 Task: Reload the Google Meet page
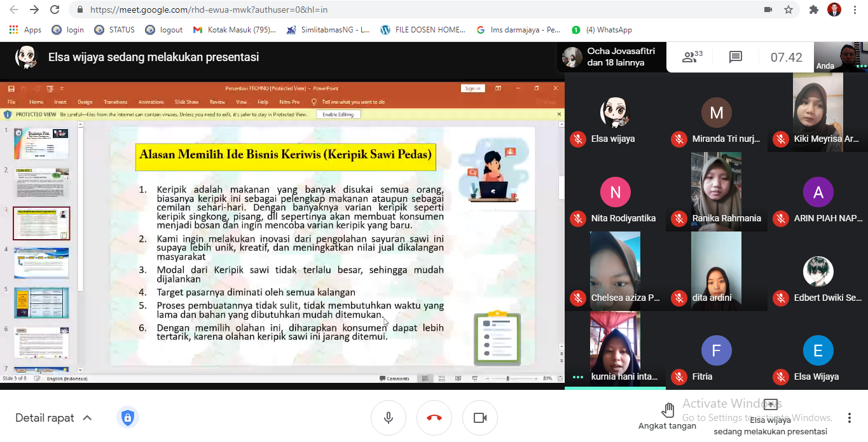(x=55, y=10)
